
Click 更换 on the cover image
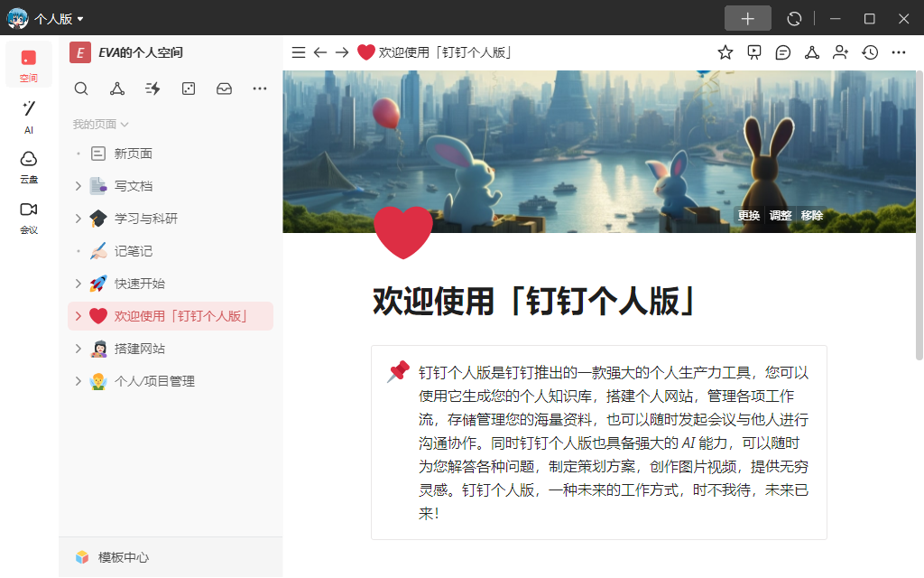749,215
